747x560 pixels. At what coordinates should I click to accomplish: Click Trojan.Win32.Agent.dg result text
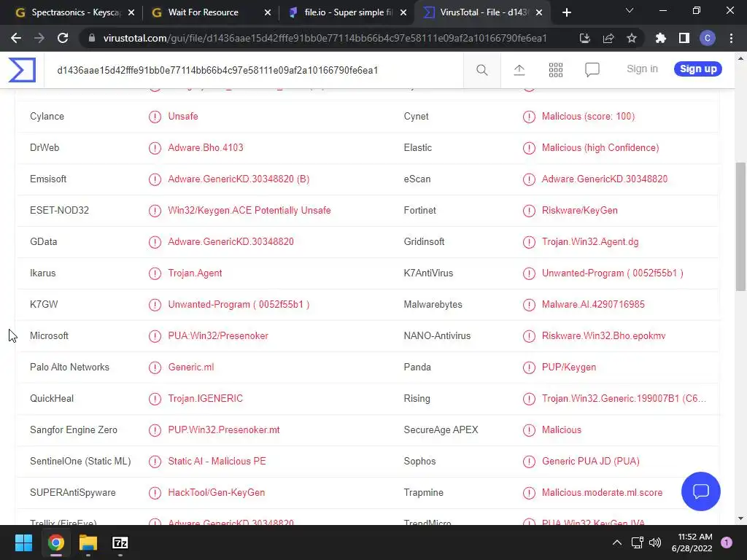(x=589, y=242)
